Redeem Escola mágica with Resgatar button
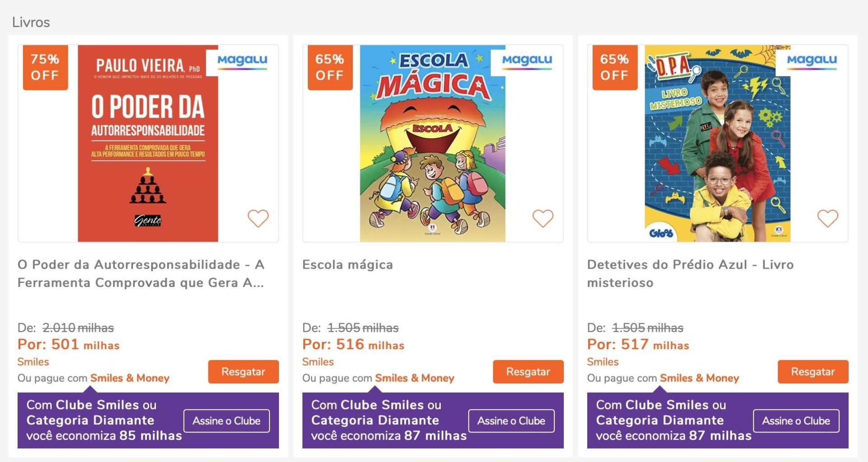 tap(528, 372)
